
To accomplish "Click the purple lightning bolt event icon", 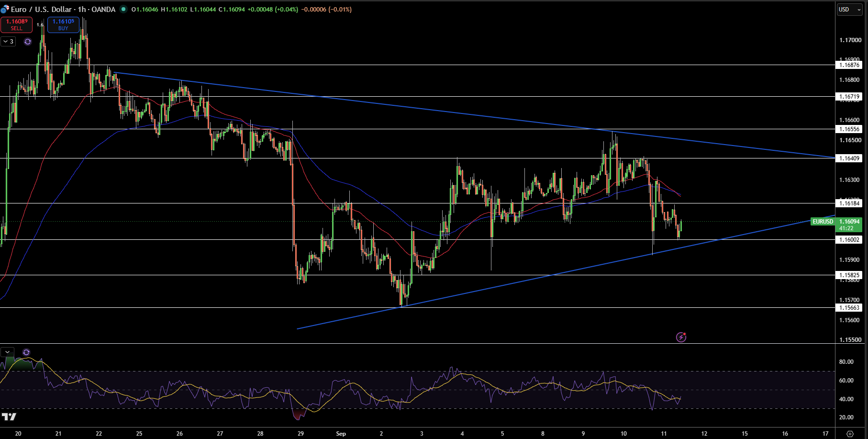I will pyautogui.click(x=681, y=337).
